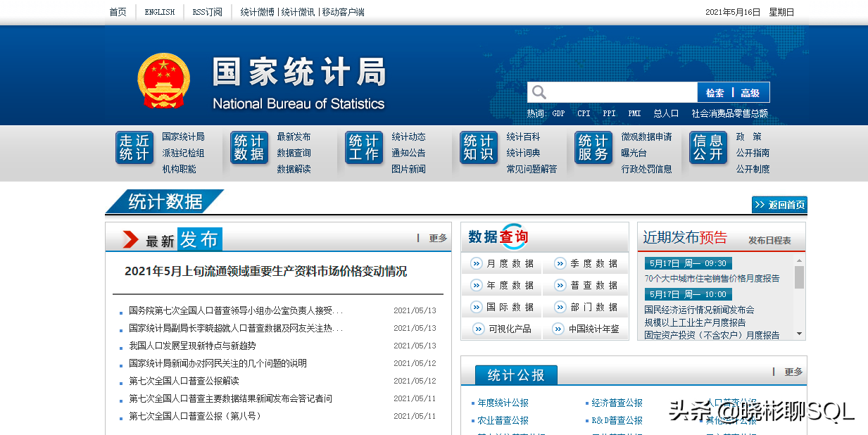Screen dimensions: 868x435
Task: Open 微观数据申请 link
Action: [x=646, y=137]
